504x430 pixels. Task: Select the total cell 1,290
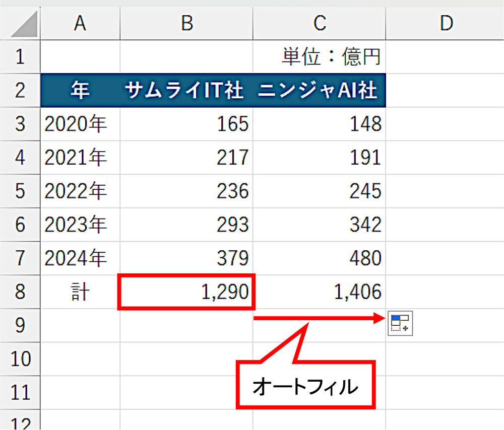(x=186, y=292)
